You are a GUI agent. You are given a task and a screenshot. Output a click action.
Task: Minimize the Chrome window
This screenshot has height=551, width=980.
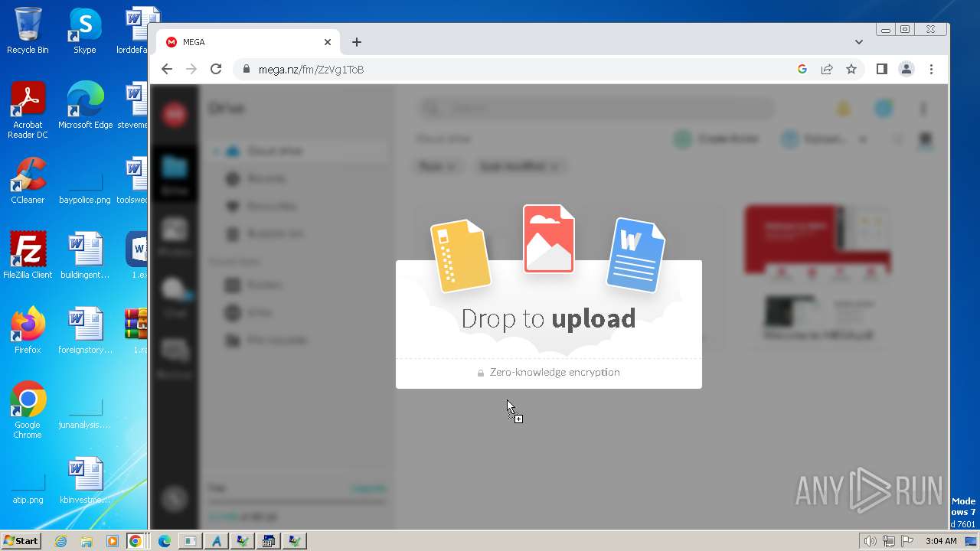tap(886, 30)
